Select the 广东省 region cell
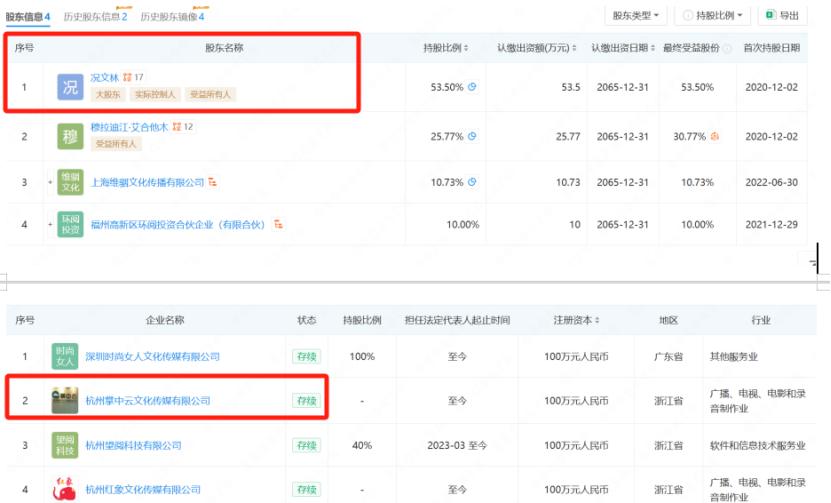831x503 pixels. tap(668, 357)
